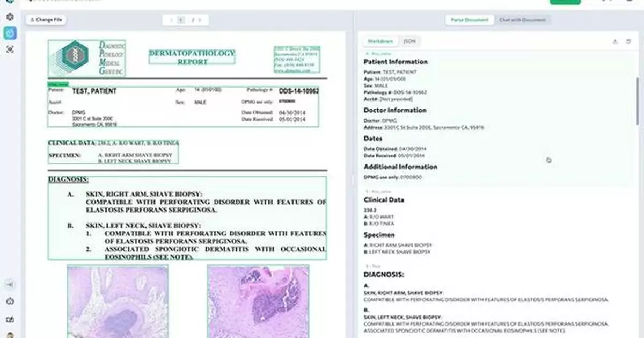644x338 pixels.
Task: Open the settings icon near sidebar bottom
Action: (x=10, y=301)
